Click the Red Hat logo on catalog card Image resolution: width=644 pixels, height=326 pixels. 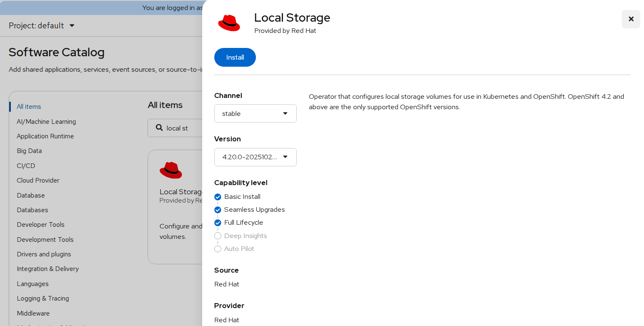[x=171, y=170]
